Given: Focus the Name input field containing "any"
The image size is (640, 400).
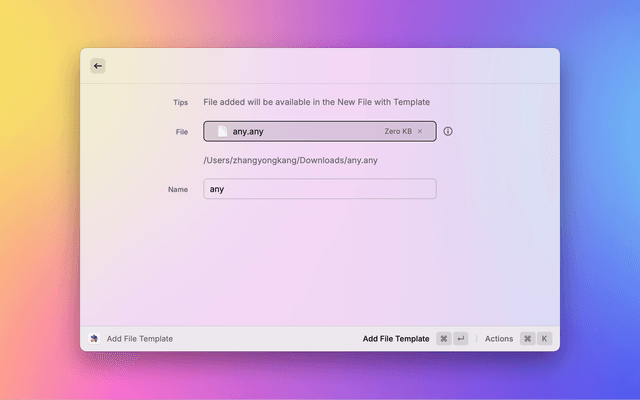Looking at the screenshot, I should 320,188.
